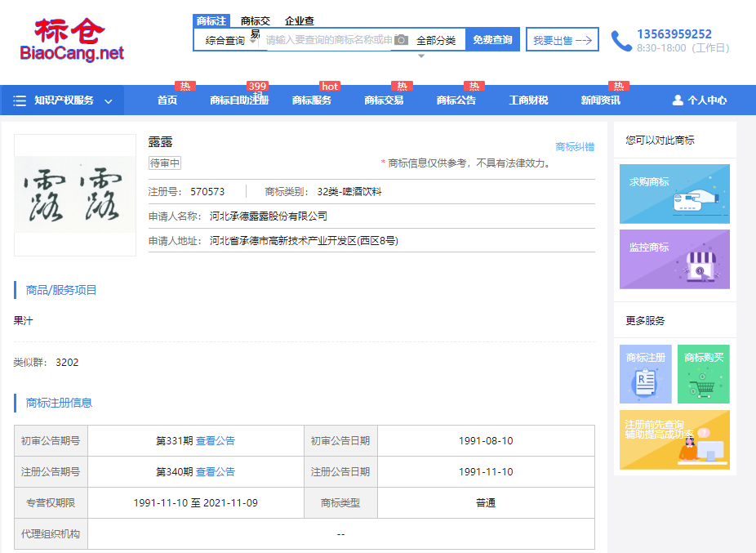Click the class value 32类-啤酒饮料
756x553 pixels.
pyautogui.click(x=349, y=192)
